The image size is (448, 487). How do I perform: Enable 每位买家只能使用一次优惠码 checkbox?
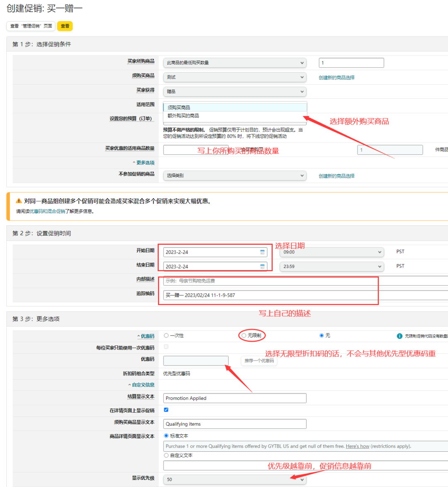click(165, 347)
